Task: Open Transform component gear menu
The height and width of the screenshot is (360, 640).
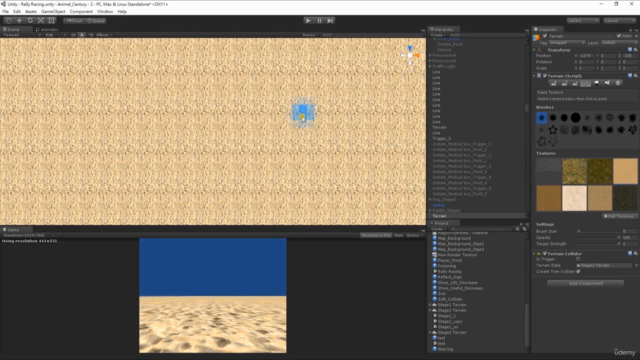Action: 636,50
